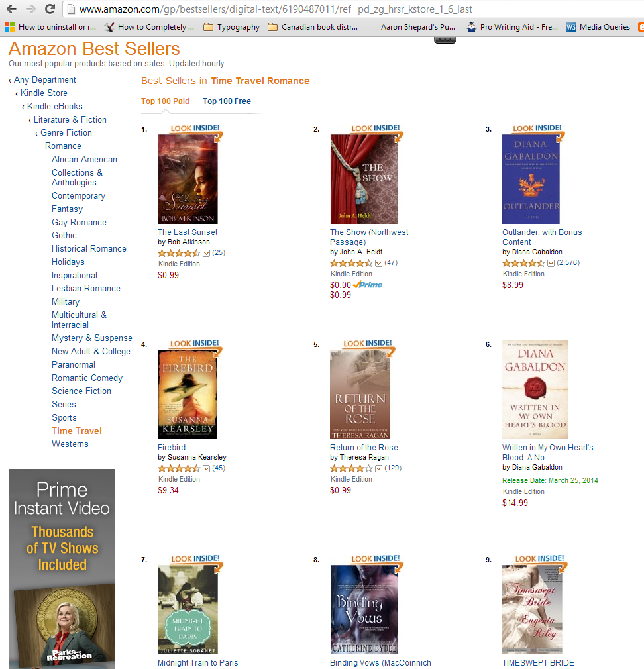Open the Typography bookmarks folder
This screenshot has height=669, width=644.
tap(232, 27)
